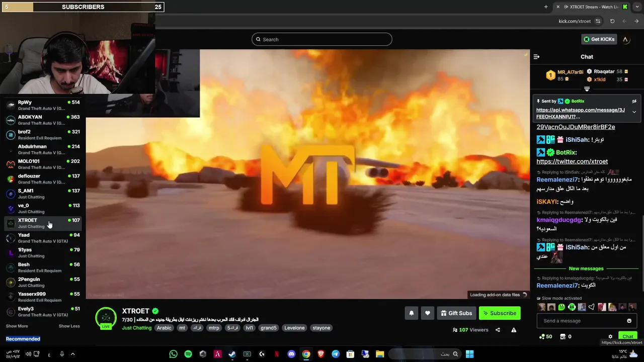Click New messages indicator
This screenshot has width=644, height=362.
pos(586,268)
